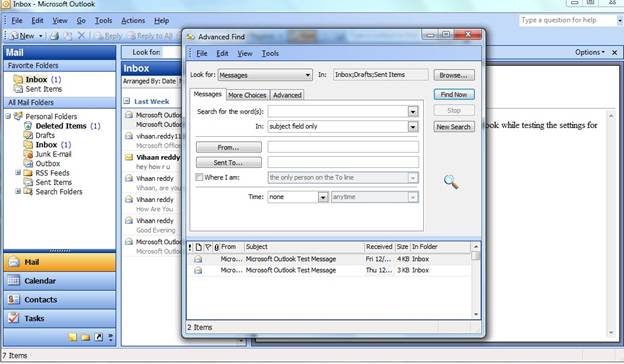Screen dimensions: 624x364
Task: Open the Deleted Items folder icon
Action: [28, 126]
